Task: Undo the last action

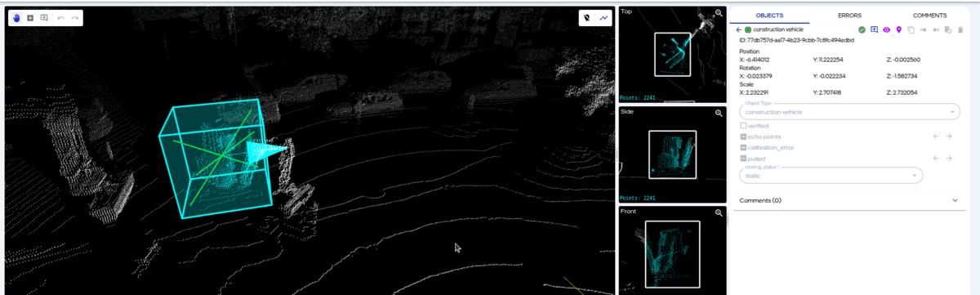Action: coord(61,17)
